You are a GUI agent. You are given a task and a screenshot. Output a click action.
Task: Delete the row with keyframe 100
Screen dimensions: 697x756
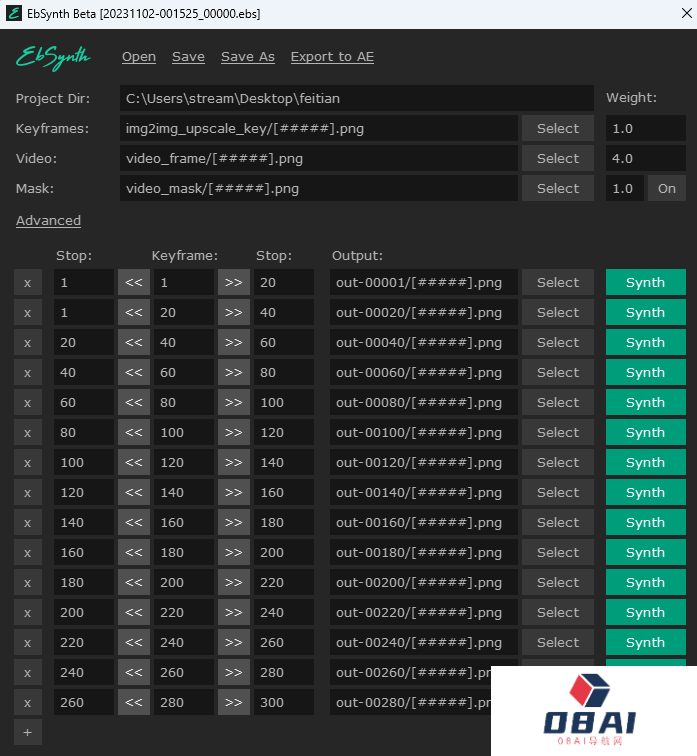pyautogui.click(x=27, y=432)
